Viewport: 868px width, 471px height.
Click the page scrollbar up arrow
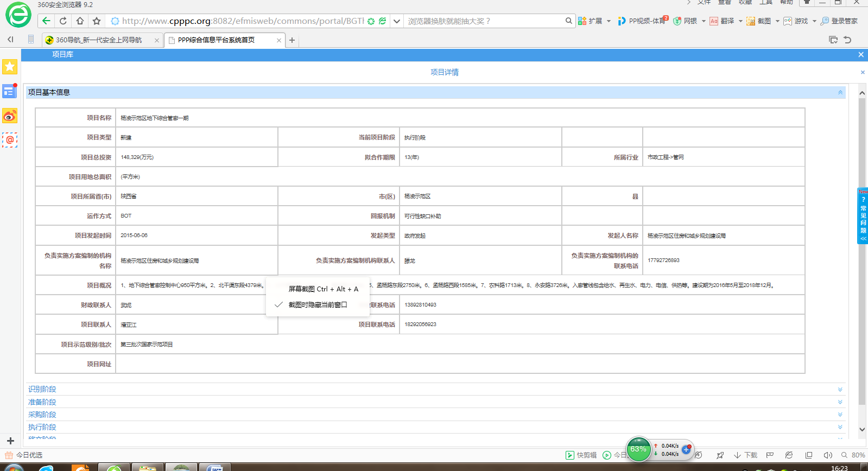(862, 93)
